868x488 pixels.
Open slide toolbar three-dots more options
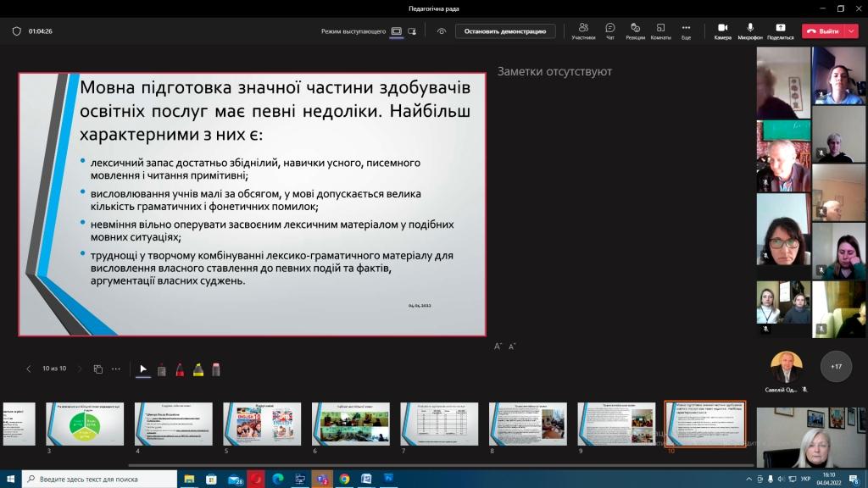coord(116,369)
